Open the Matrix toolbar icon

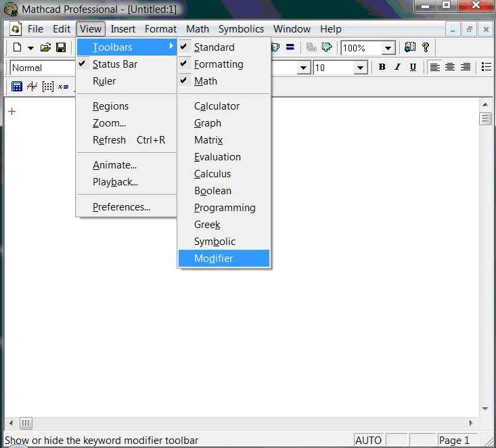click(48, 87)
